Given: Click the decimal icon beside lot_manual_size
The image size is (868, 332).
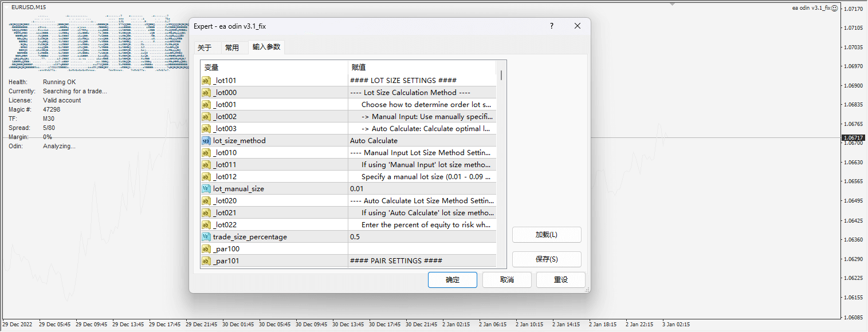Looking at the screenshot, I should tap(206, 188).
